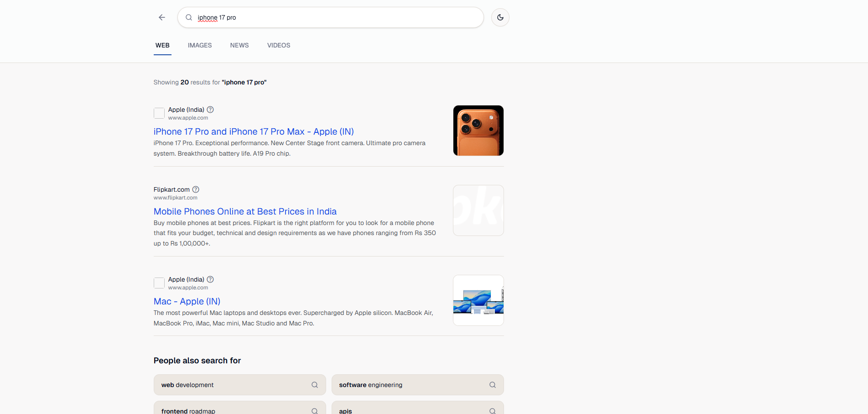Switch to the News tab

coord(239,45)
